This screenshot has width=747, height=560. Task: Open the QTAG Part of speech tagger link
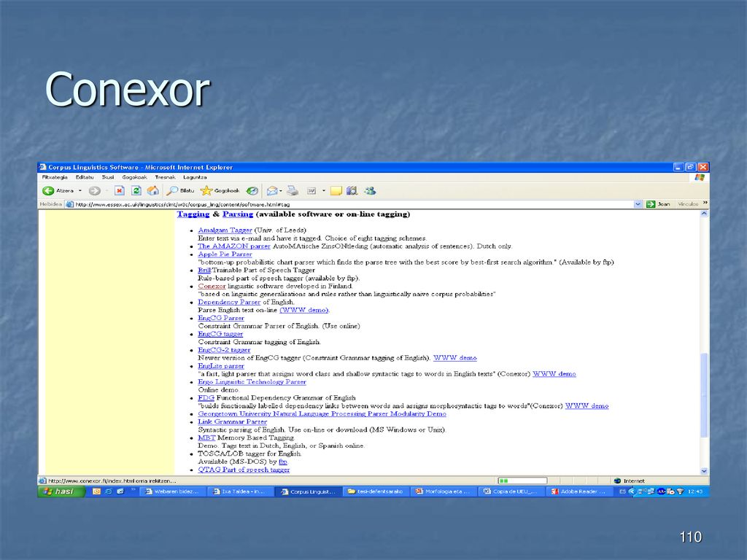pyautogui.click(x=244, y=470)
